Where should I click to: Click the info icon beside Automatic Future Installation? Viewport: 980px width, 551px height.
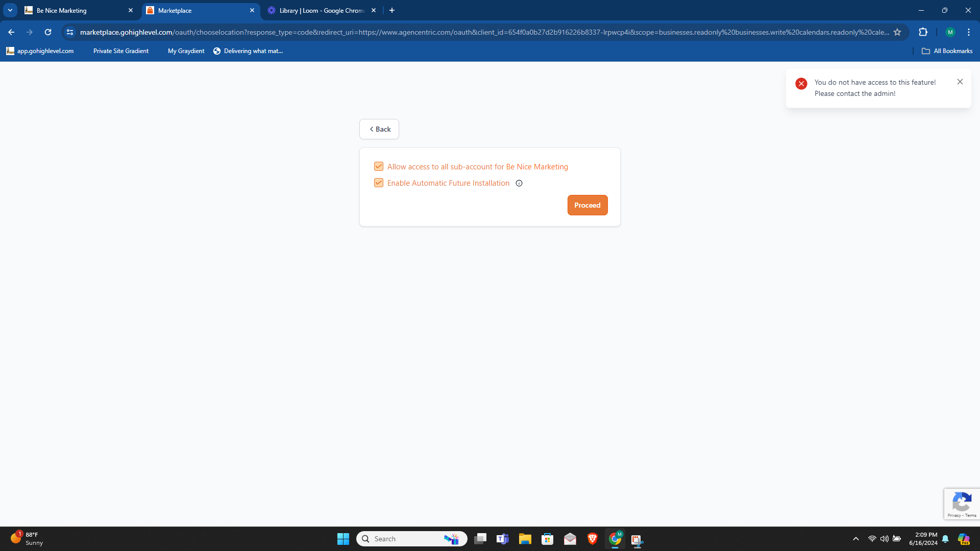tap(519, 183)
